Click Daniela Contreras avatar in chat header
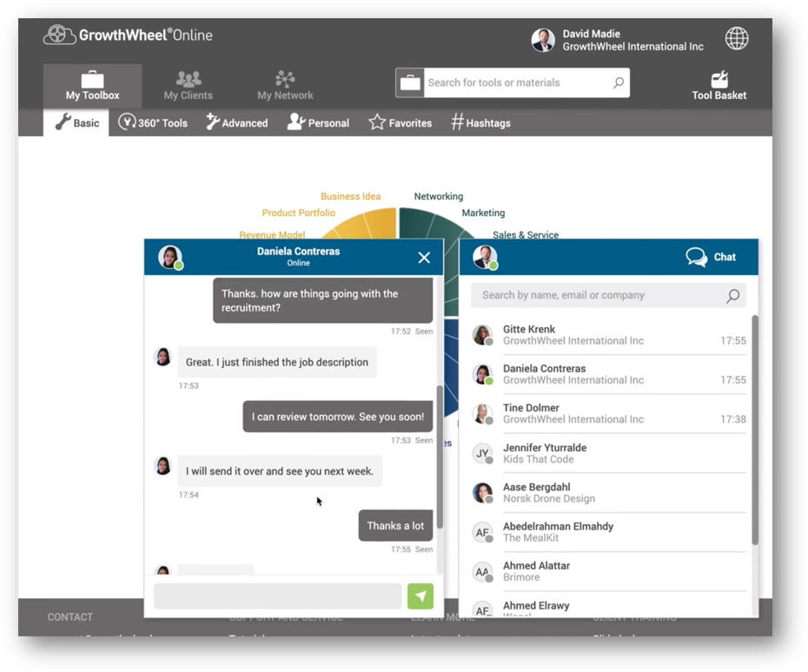The height and width of the screenshot is (672, 808). click(170, 257)
